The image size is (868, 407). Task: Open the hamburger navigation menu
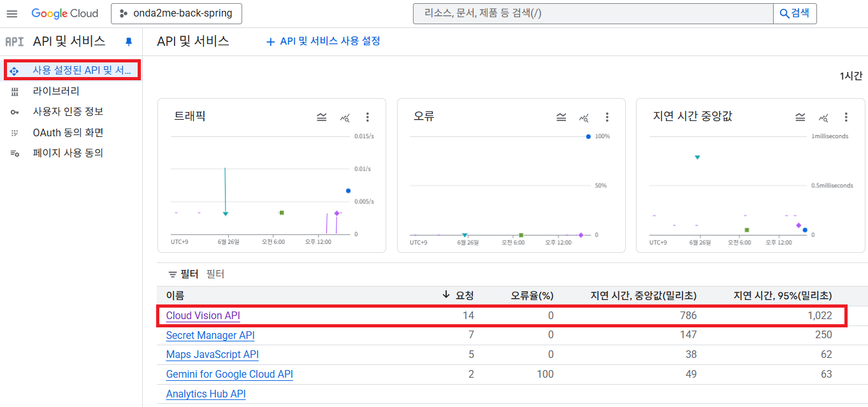coord(12,13)
